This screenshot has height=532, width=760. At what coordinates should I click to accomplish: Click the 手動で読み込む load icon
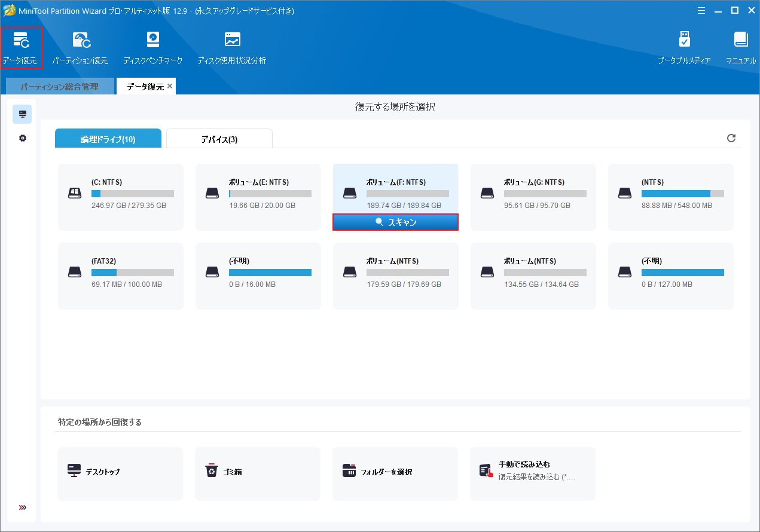487,471
